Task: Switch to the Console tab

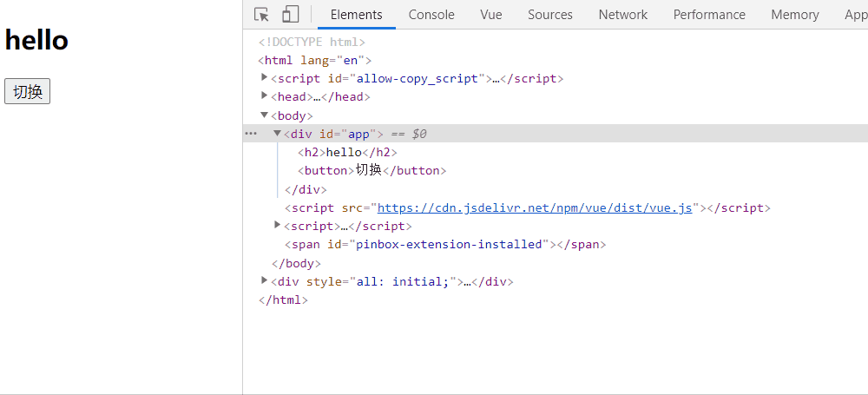Action: (431, 15)
